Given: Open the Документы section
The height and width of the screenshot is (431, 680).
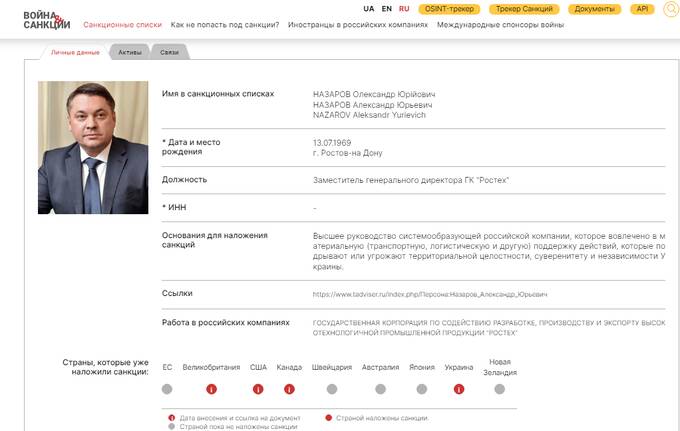Looking at the screenshot, I should 595,9.
